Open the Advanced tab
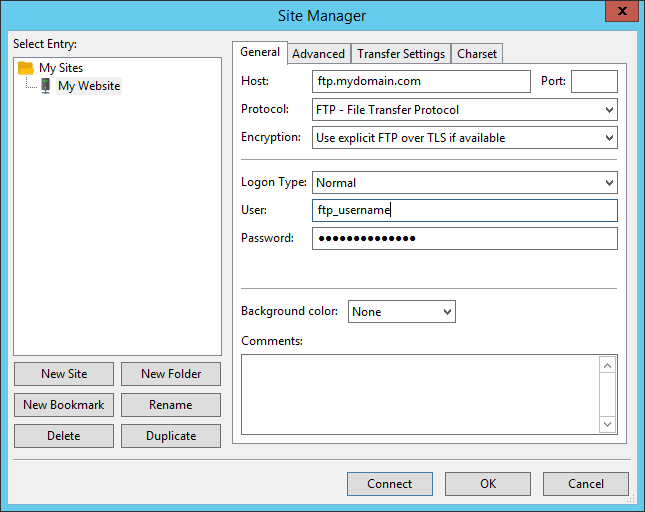 click(318, 54)
